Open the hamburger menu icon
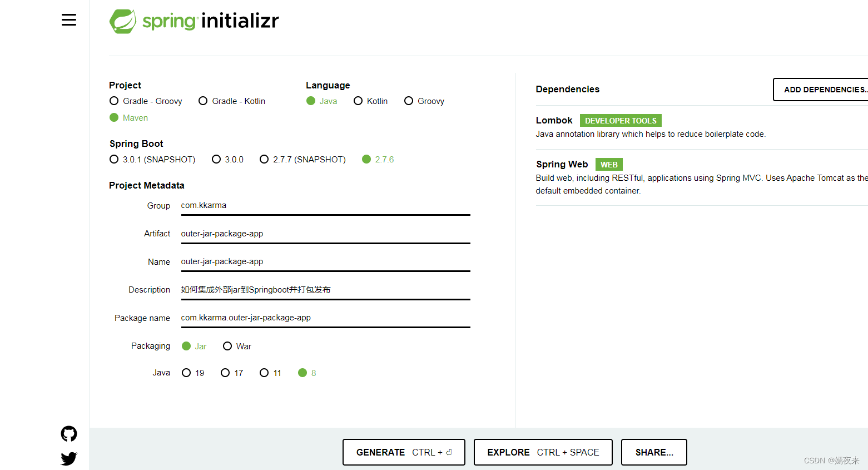This screenshot has width=868, height=470. pos(69,20)
